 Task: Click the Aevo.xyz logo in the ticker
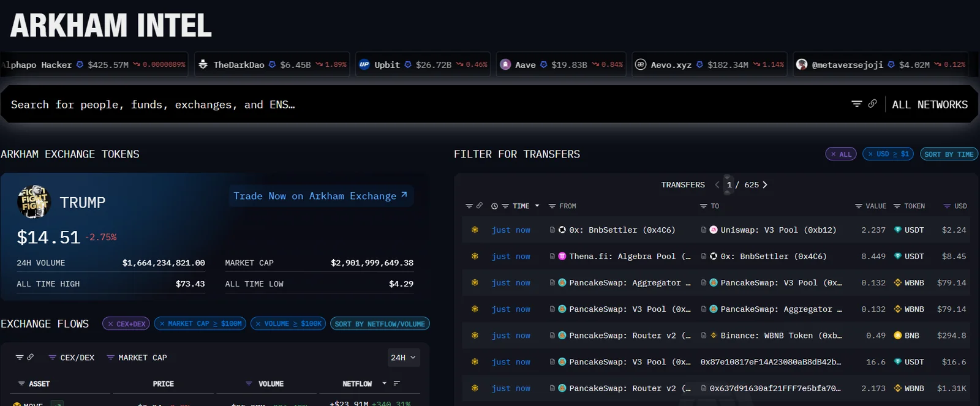tap(641, 64)
